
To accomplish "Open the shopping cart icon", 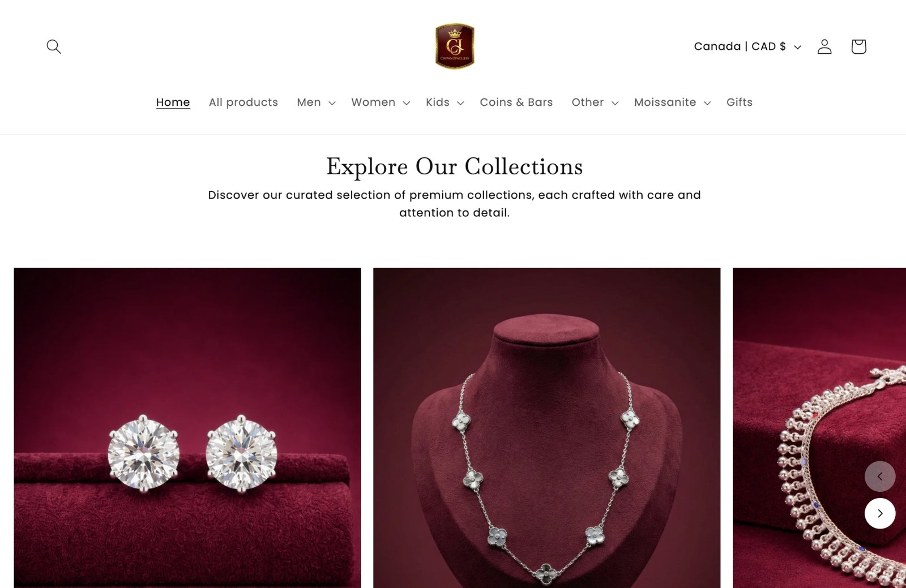I will tap(858, 46).
